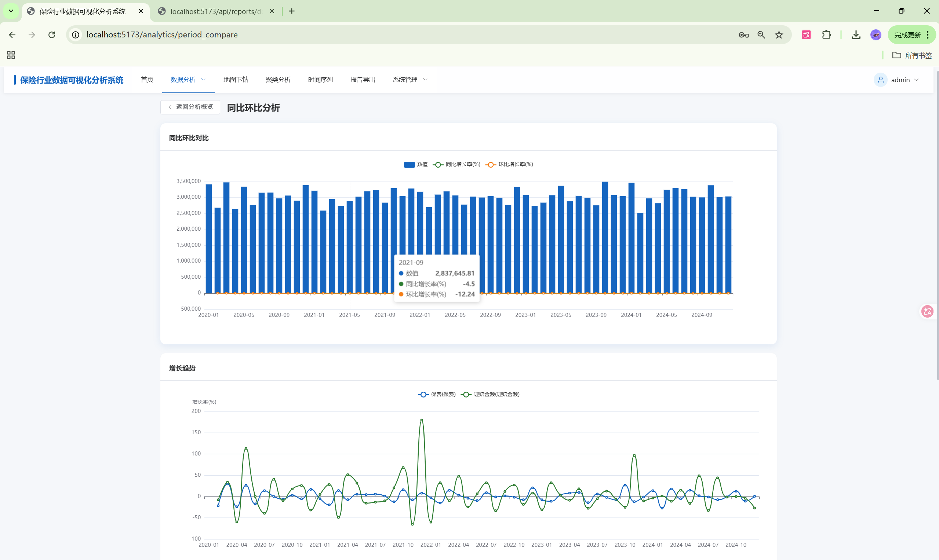The image size is (939, 560).
Task: Click the 完成更新 browser update button
Action: coord(907,35)
